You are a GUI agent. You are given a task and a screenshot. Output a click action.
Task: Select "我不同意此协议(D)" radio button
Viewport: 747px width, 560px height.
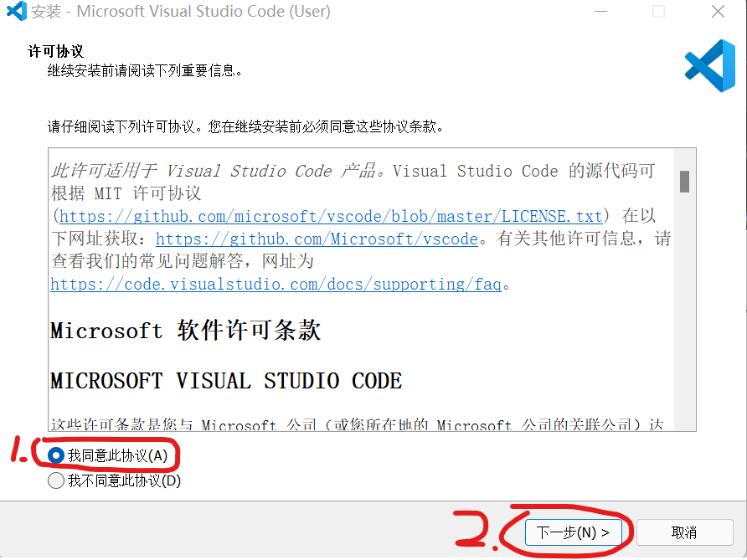coord(56,480)
